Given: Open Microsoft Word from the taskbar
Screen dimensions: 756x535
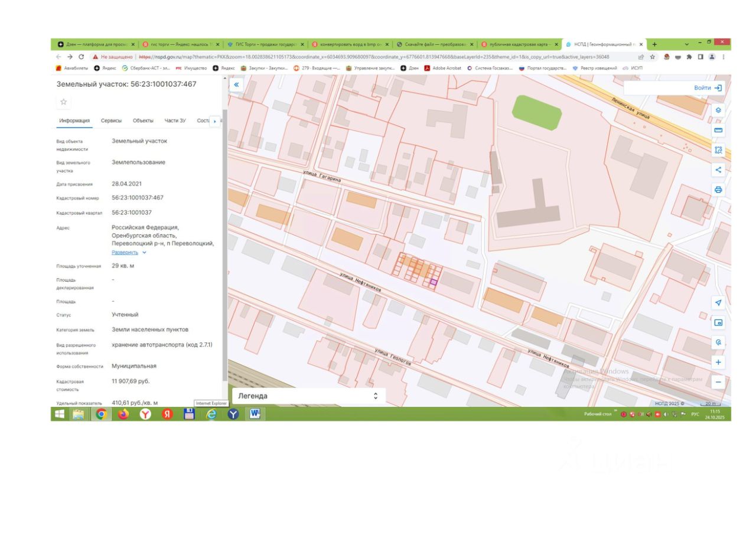Looking at the screenshot, I should 255,414.
